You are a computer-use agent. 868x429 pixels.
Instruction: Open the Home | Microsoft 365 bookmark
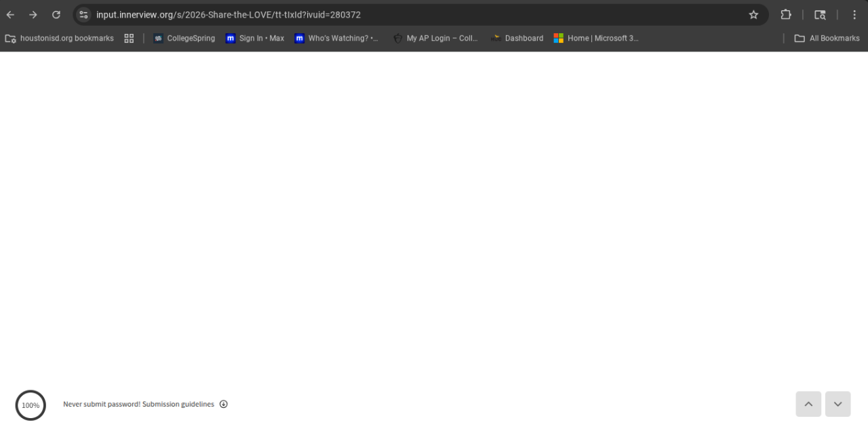(x=596, y=38)
